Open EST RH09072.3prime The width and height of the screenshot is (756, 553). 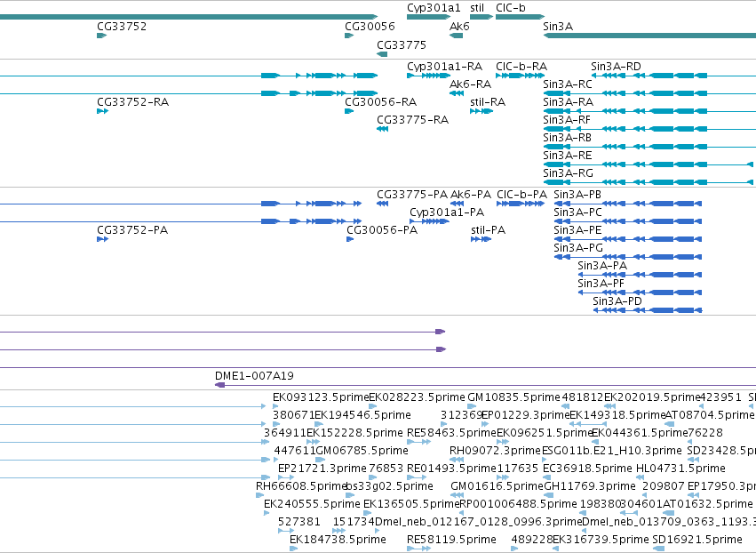(495, 450)
